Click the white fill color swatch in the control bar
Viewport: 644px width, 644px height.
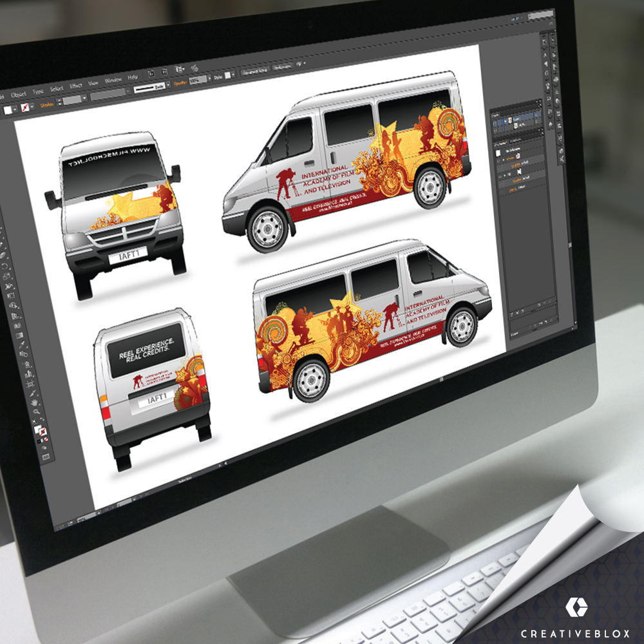click(8, 110)
